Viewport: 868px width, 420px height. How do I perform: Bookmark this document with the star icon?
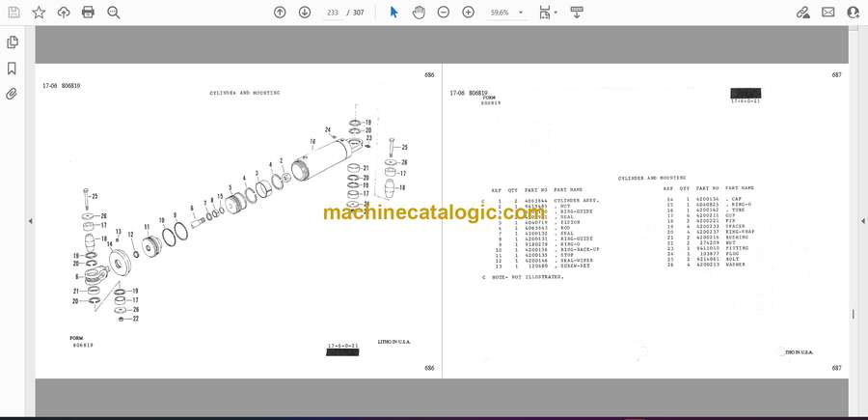(x=39, y=12)
